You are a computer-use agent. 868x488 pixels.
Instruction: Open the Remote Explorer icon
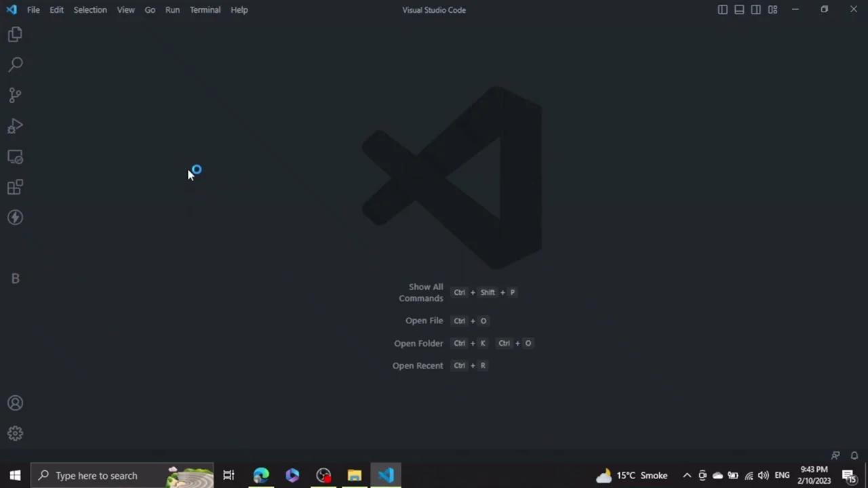click(x=15, y=157)
